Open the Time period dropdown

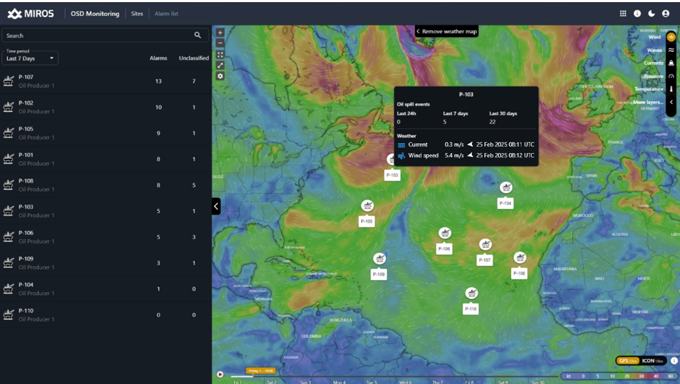click(x=30, y=58)
